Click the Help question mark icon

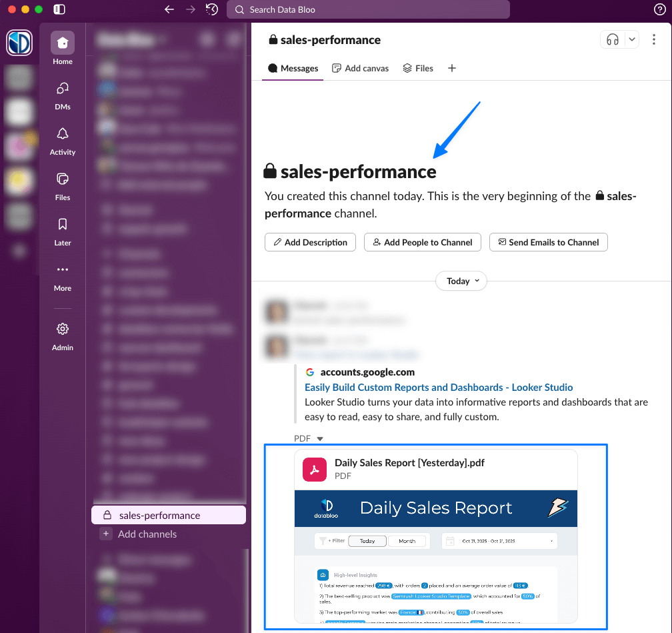click(659, 9)
